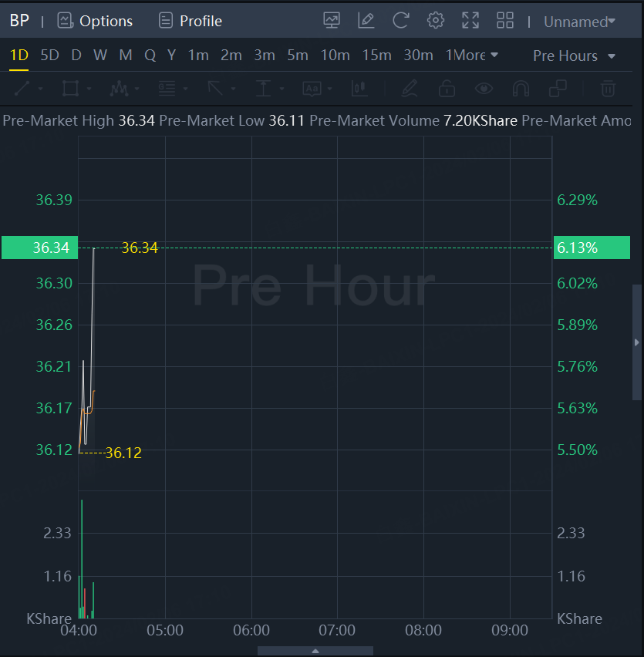644x657 pixels.
Task: Expand chart to fullscreen
Action: point(470,21)
